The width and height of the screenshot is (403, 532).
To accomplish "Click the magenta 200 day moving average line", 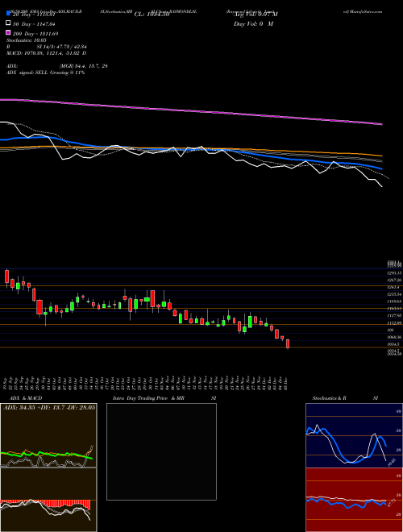I will click(191, 111).
